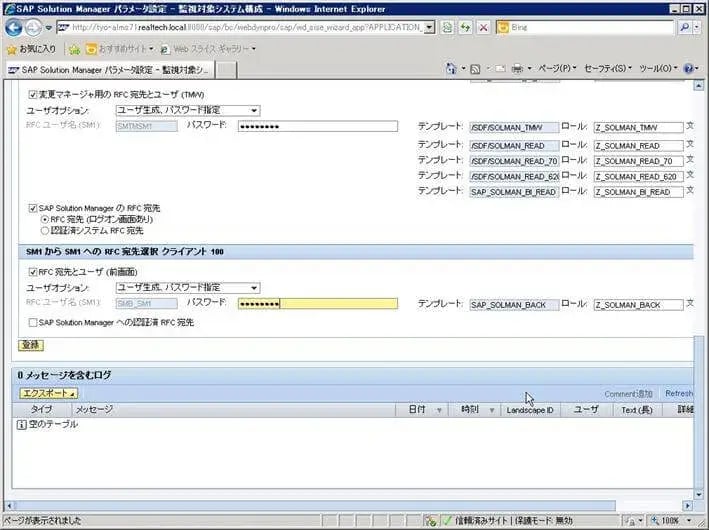Click the Internet Explorer logo in the title bar
This screenshot has width=709, height=530.
[9, 9]
